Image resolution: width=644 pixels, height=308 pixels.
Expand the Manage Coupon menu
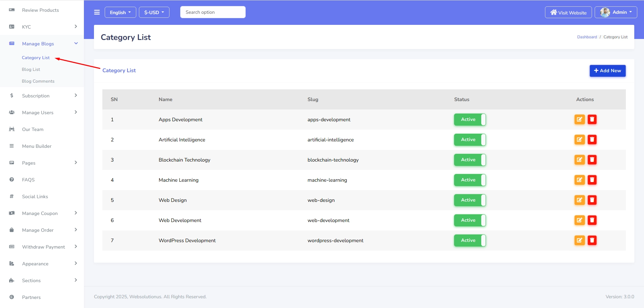point(42,213)
